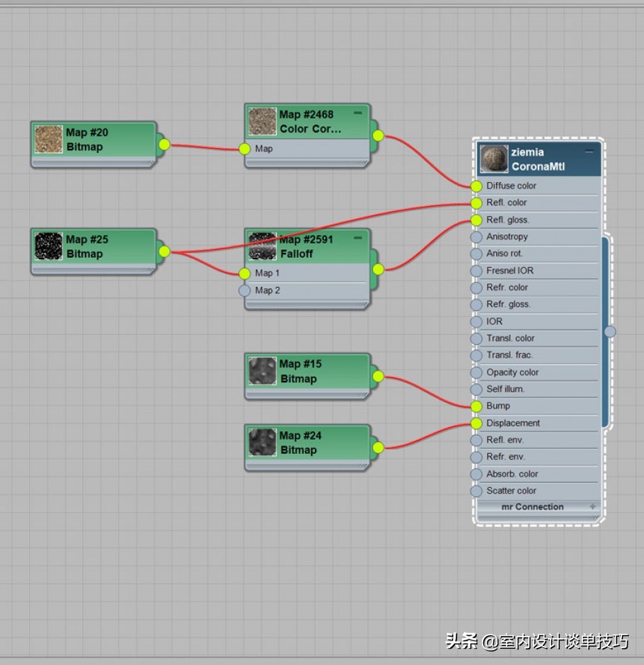Click Map #25 Bitmap output socket
This screenshot has width=644, height=665.
pos(164,251)
